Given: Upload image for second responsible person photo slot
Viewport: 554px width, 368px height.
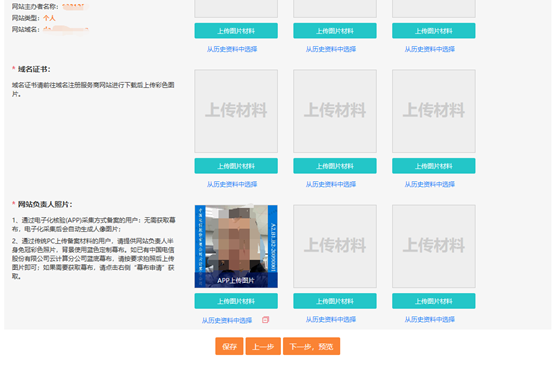Looking at the screenshot, I should pyautogui.click(x=335, y=301).
